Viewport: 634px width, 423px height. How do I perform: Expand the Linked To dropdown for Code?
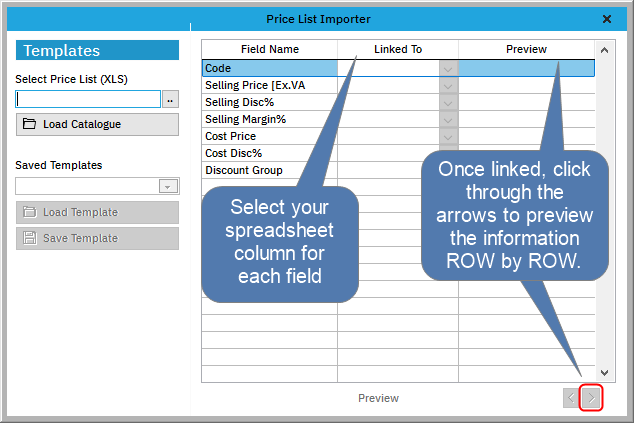click(x=448, y=69)
